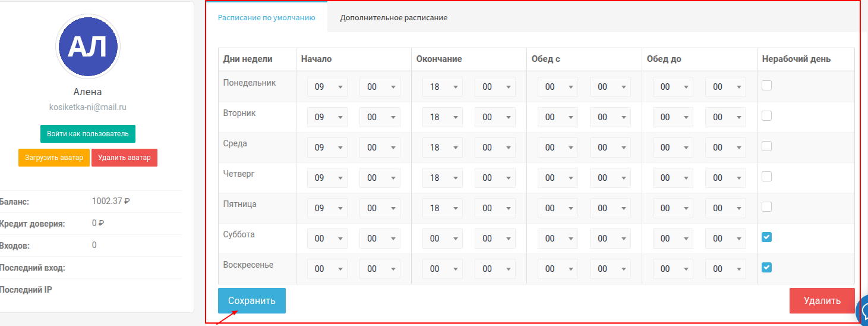This screenshot has width=868, height=326.
Task: Toggle Friday non-working day checkbox
Action: pos(766,207)
